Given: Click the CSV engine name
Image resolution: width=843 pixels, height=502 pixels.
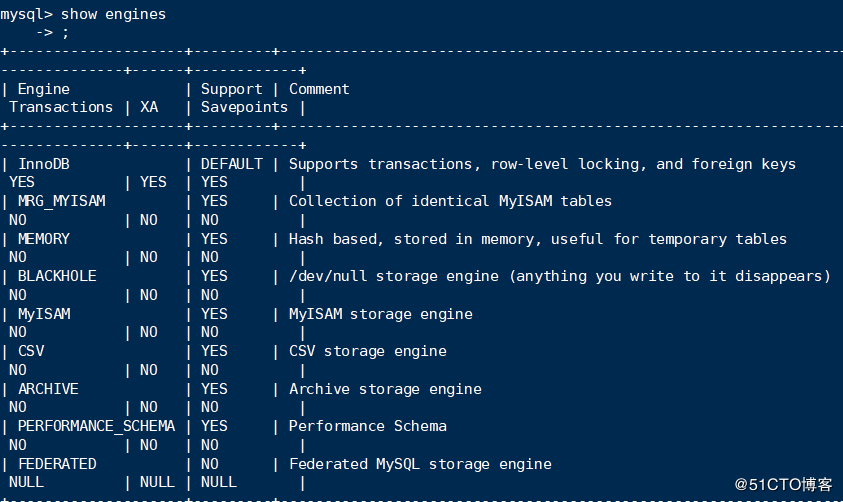Looking at the screenshot, I should click(31, 352).
